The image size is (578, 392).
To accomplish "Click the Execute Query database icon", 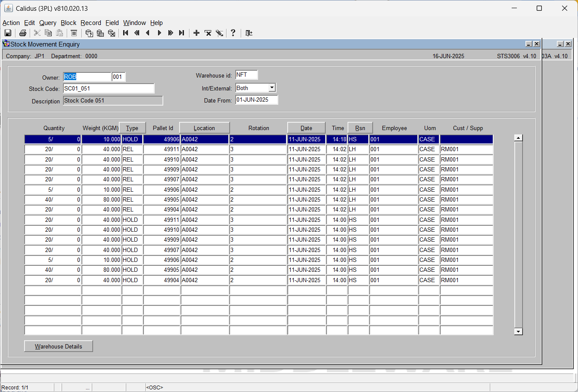I will pyautogui.click(x=100, y=33).
